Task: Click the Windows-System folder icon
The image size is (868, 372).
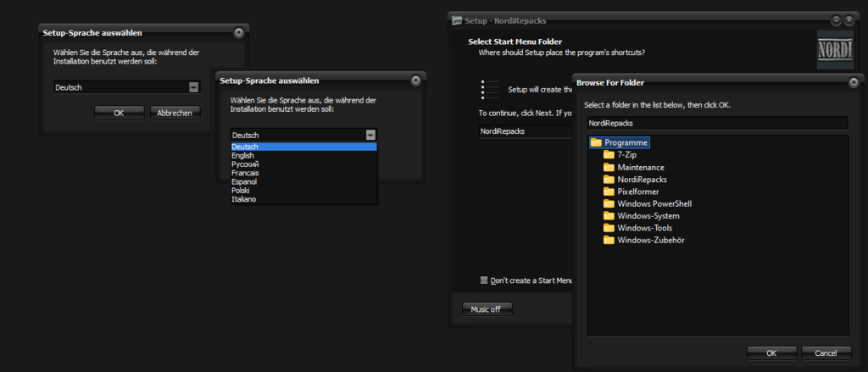Action: click(x=609, y=216)
